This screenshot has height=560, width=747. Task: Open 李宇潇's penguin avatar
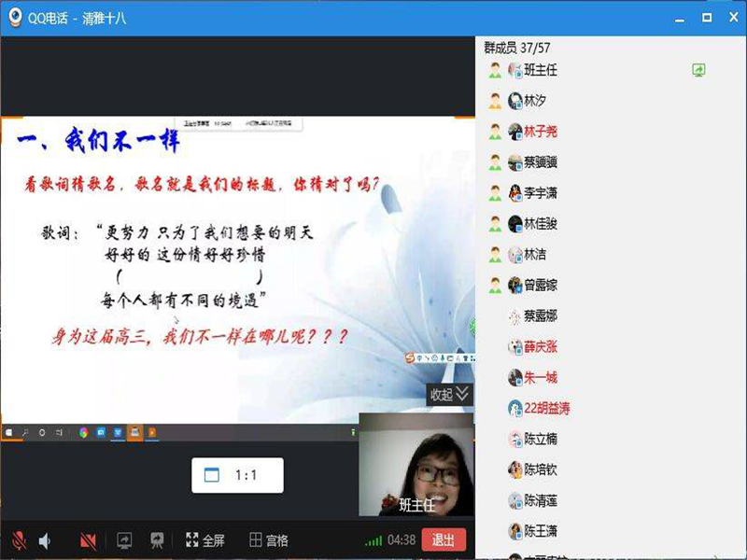click(x=515, y=193)
